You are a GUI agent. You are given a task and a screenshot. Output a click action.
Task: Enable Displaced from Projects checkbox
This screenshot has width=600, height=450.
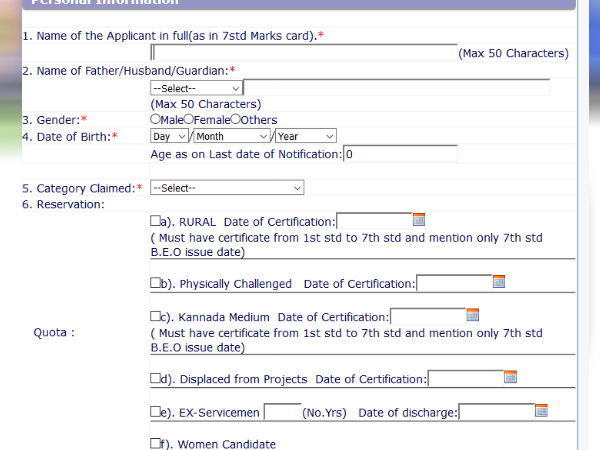pyautogui.click(x=155, y=378)
